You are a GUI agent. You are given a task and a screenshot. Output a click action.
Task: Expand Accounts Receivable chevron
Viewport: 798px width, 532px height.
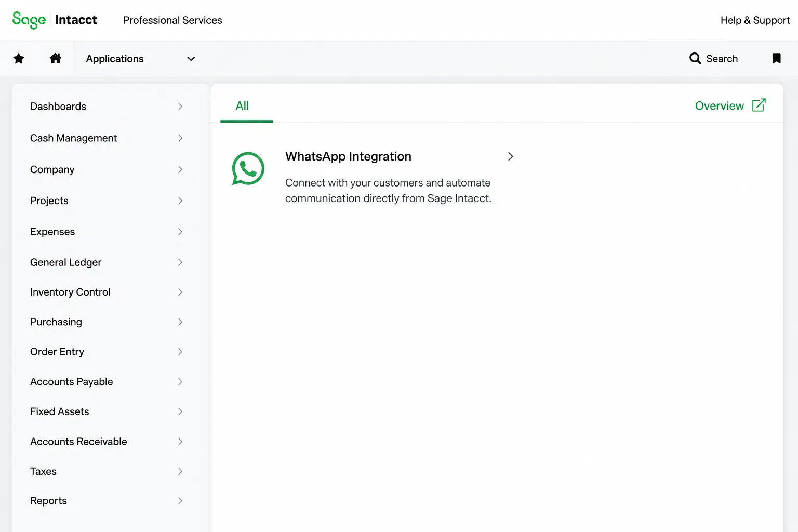pyautogui.click(x=180, y=442)
